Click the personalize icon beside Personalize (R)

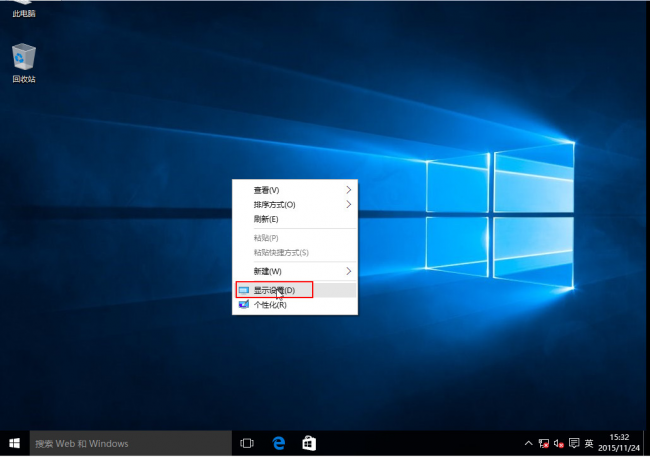(244, 305)
